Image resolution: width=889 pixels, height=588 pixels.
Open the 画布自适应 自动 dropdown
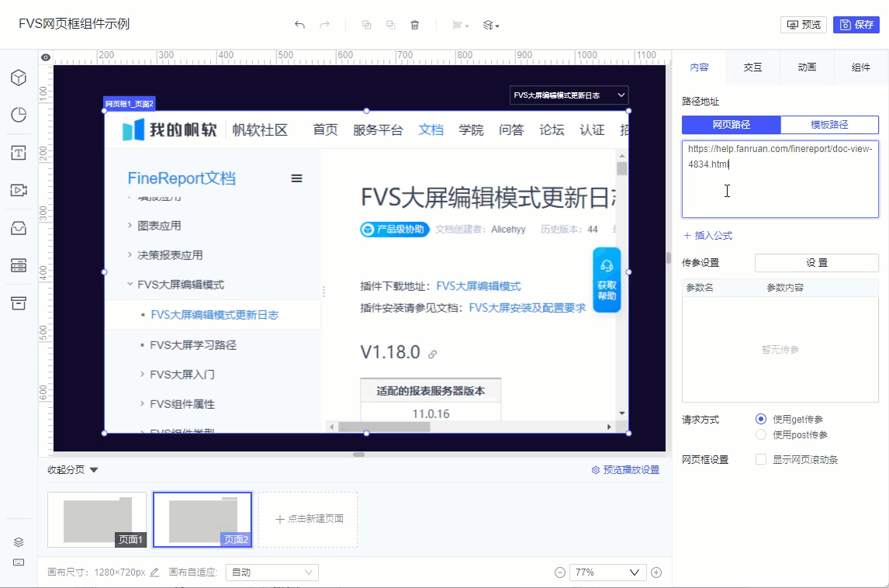pos(272,572)
